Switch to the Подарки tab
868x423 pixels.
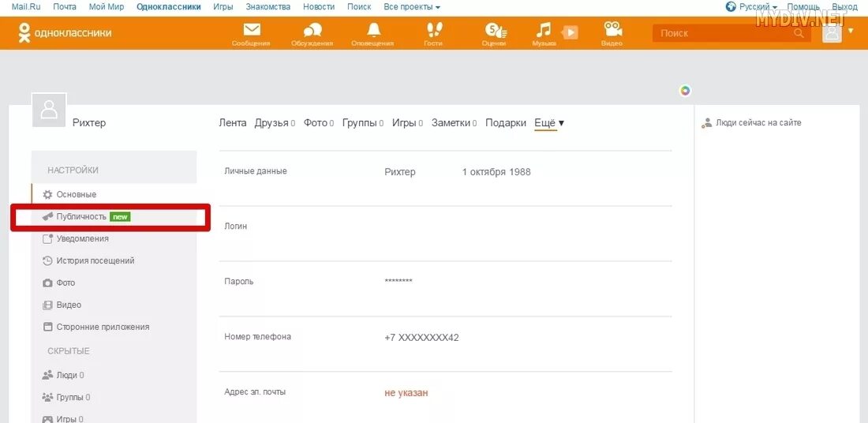coord(505,123)
